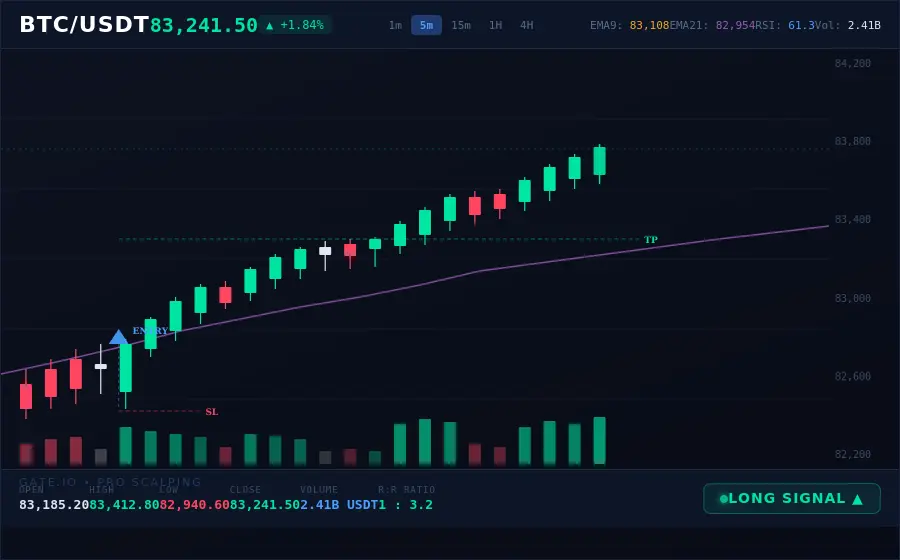Click the first white doji candle

[x=100, y=367]
